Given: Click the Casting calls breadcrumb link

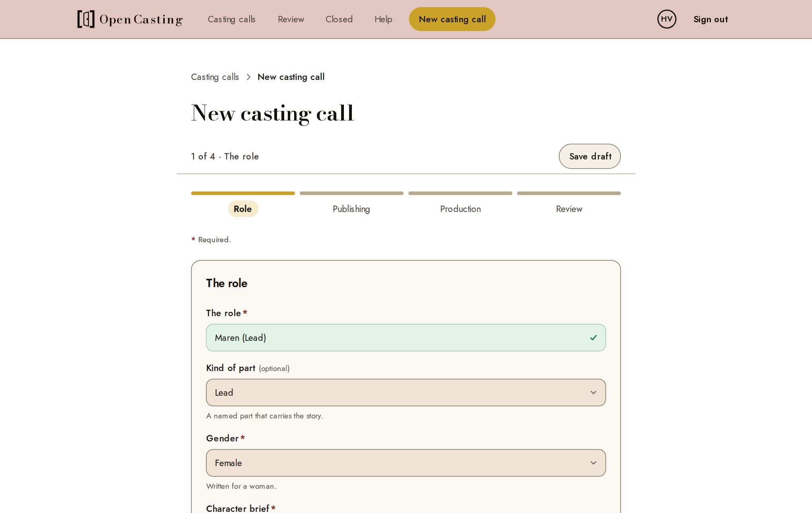Looking at the screenshot, I should 215,77.
